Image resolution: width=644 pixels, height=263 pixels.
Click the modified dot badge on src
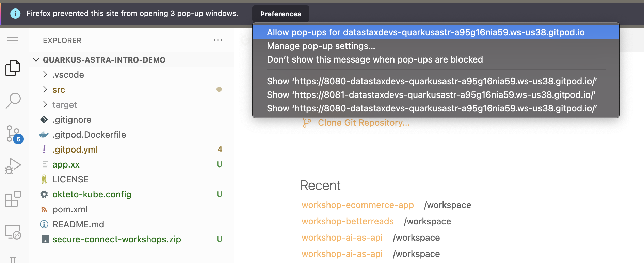[x=219, y=89]
